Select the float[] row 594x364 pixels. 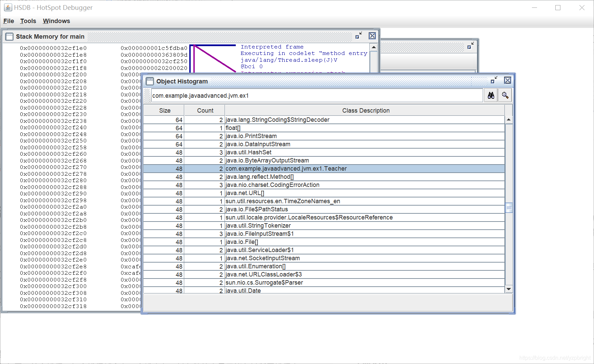[324, 128]
